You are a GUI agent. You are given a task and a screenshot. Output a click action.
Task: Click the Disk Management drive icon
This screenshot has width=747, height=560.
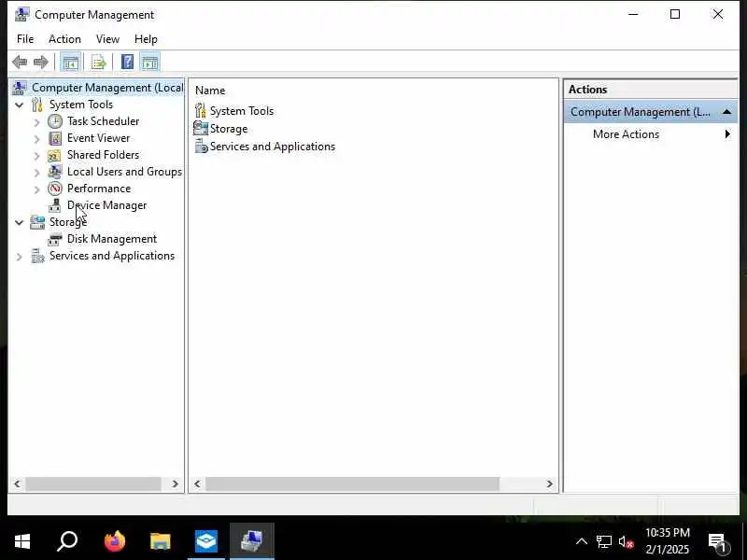click(55, 239)
